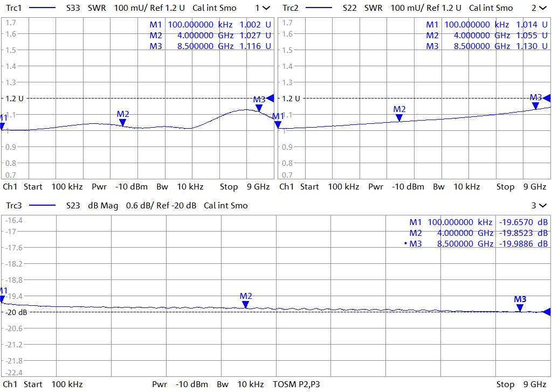This screenshot has width=552, height=392.
Task: Select the Trc1 trace label
Action: pos(13,8)
